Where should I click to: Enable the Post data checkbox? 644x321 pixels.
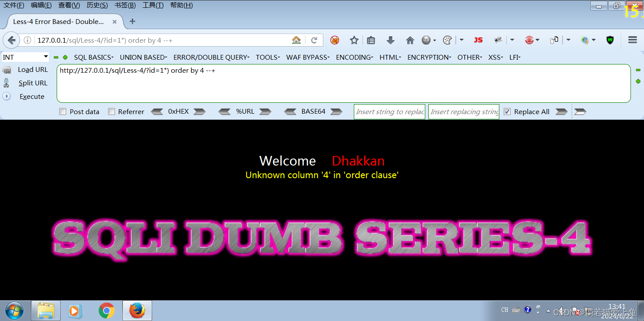tap(62, 112)
